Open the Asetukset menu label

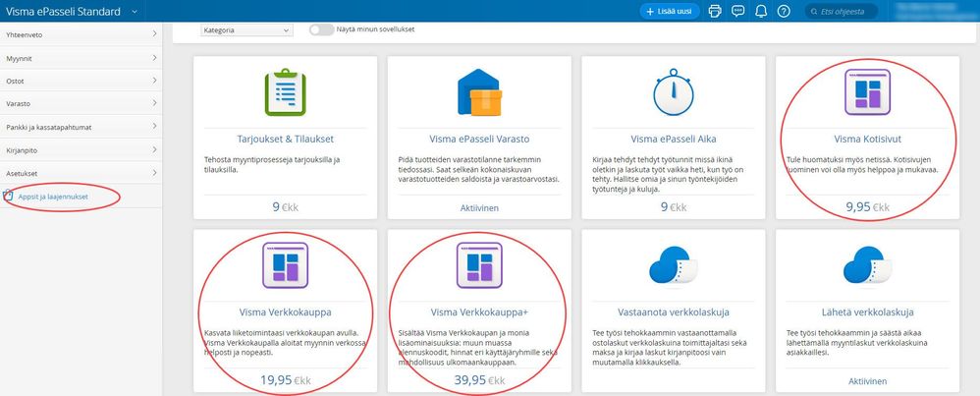point(21,173)
